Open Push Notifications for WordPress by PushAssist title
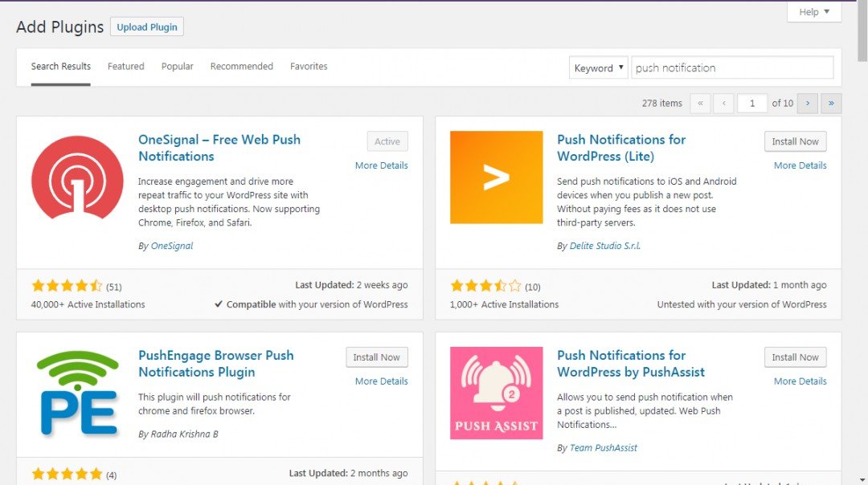The height and width of the screenshot is (485, 868). 631,363
